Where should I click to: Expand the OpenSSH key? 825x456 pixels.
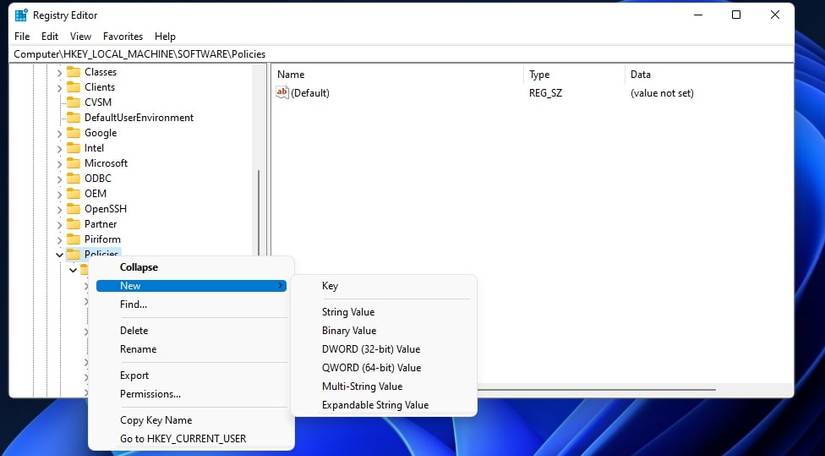click(x=59, y=210)
